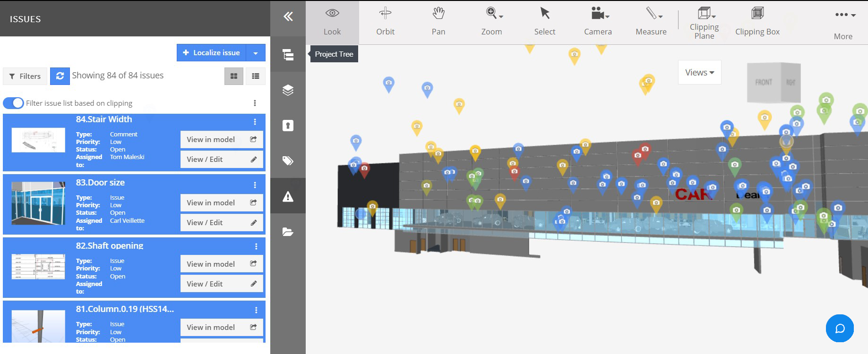Open options menu for 84.Stair Width
868x354 pixels.
pyautogui.click(x=255, y=122)
